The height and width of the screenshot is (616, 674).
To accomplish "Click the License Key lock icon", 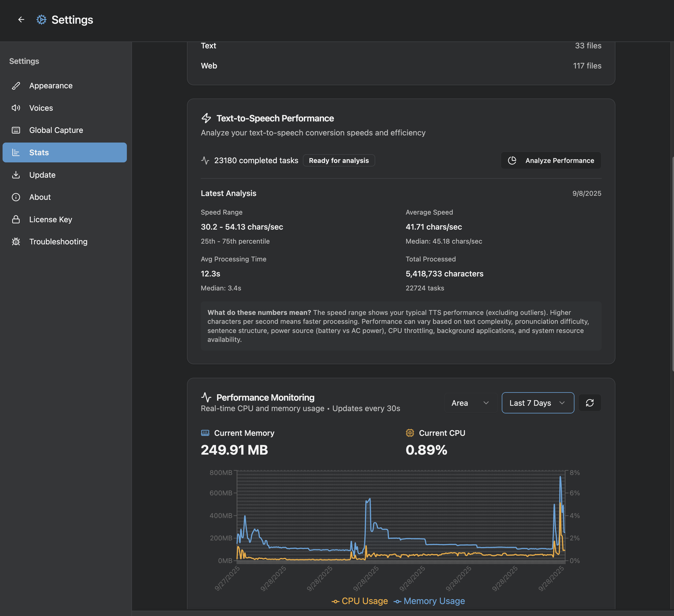I will 16,219.
